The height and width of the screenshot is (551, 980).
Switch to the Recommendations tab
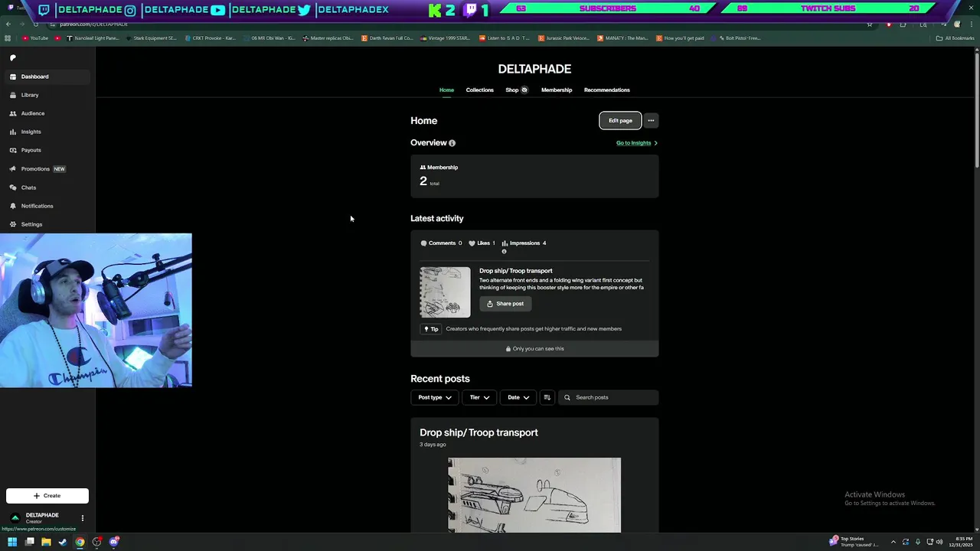[x=607, y=90]
